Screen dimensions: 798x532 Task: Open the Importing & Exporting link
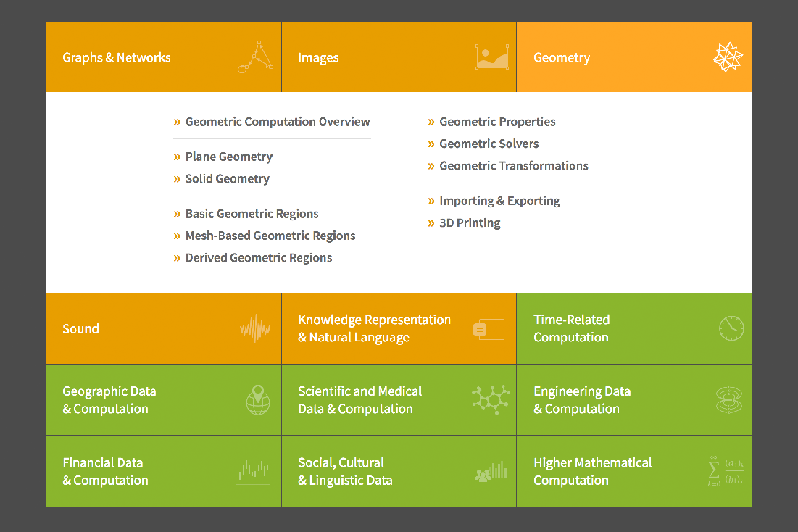tap(500, 201)
